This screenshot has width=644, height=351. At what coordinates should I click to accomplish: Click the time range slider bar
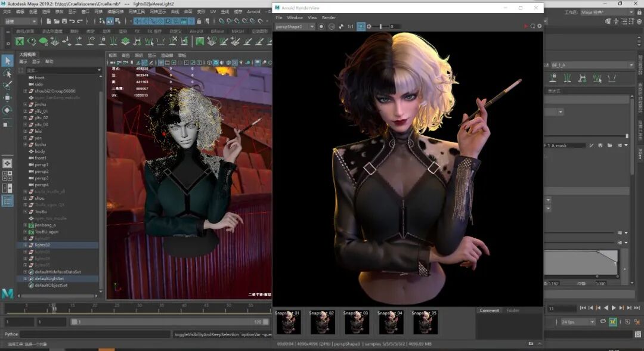169,322
